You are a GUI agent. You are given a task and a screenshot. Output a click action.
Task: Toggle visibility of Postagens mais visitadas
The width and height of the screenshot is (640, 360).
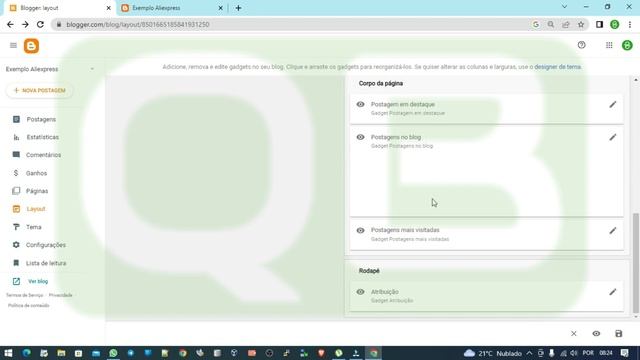pos(360,231)
